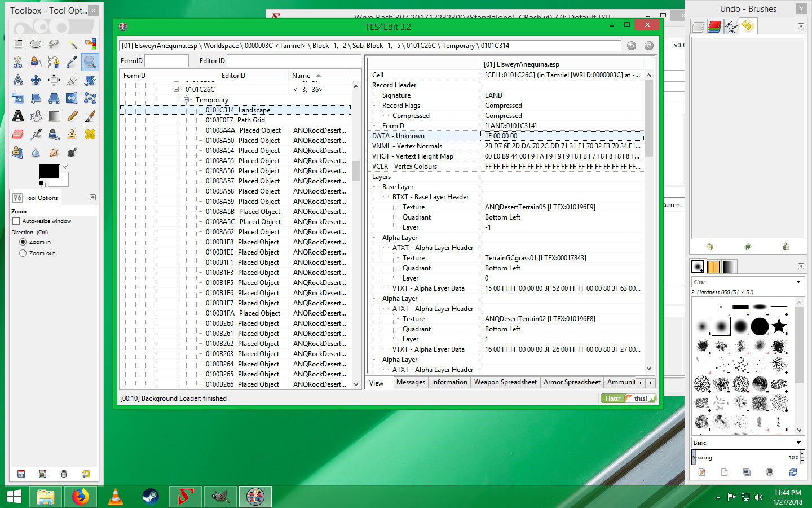Select the Paths tool
The image size is (812, 508).
pyautogui.click(x=54, y=62)
